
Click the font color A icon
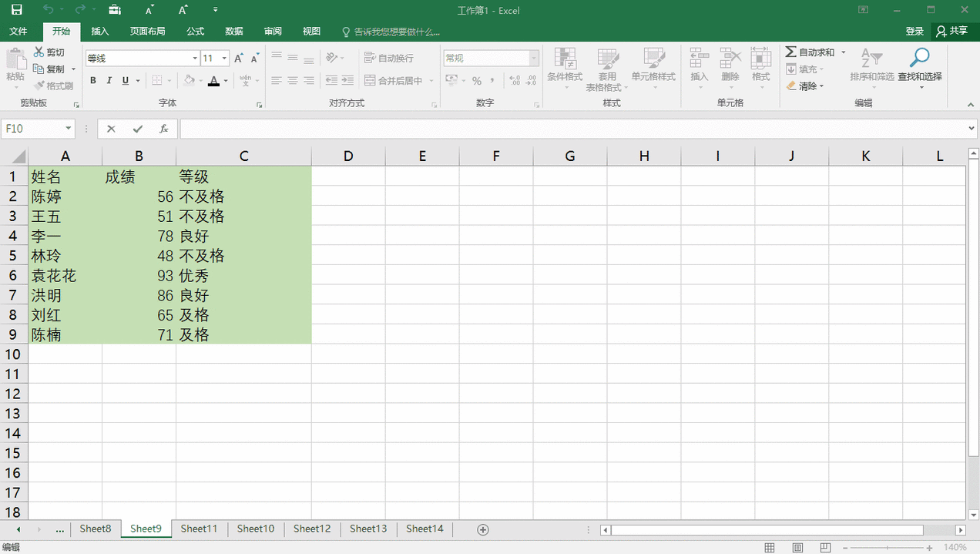click(214, 81)
